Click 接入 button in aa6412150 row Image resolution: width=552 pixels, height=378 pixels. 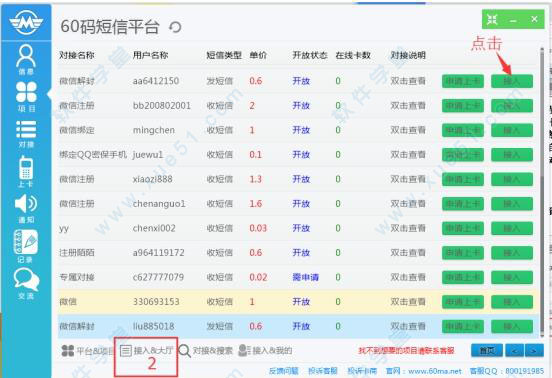pos(512,81)
